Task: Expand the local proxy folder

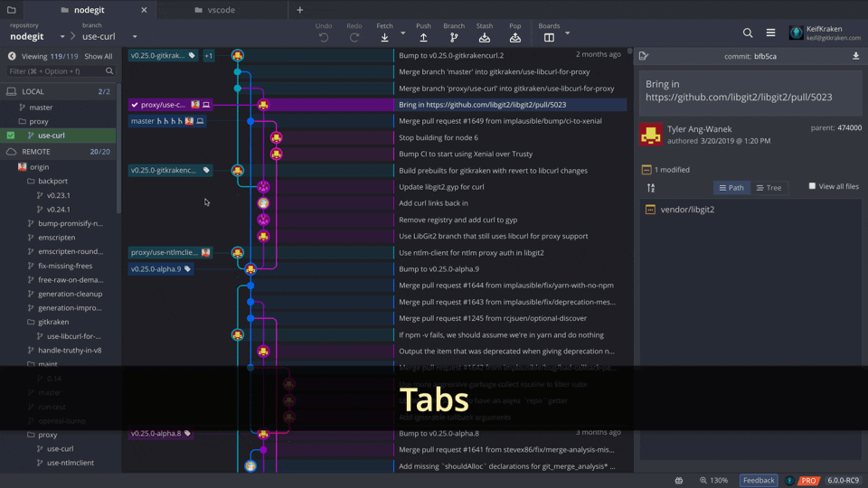Action: [39, 121]
